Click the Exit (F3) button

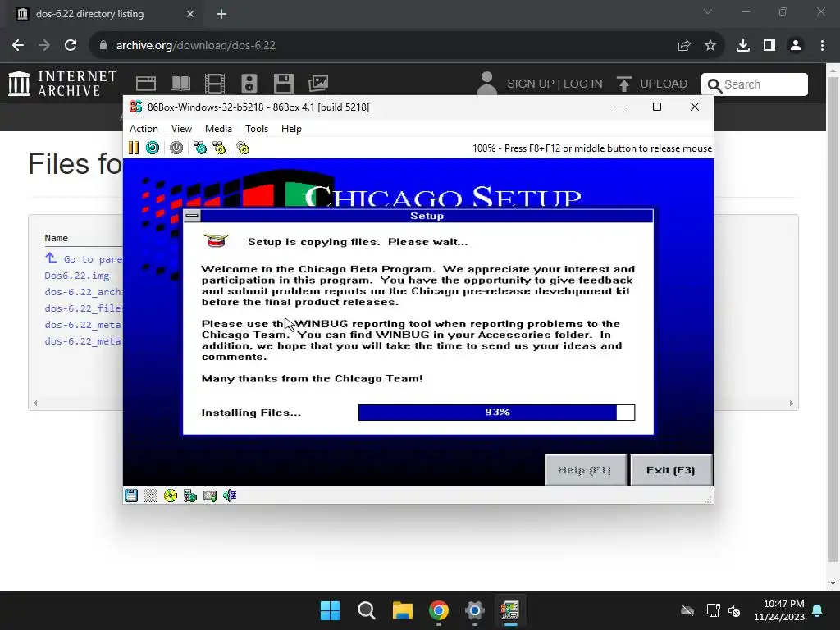[x=671, y=470]
